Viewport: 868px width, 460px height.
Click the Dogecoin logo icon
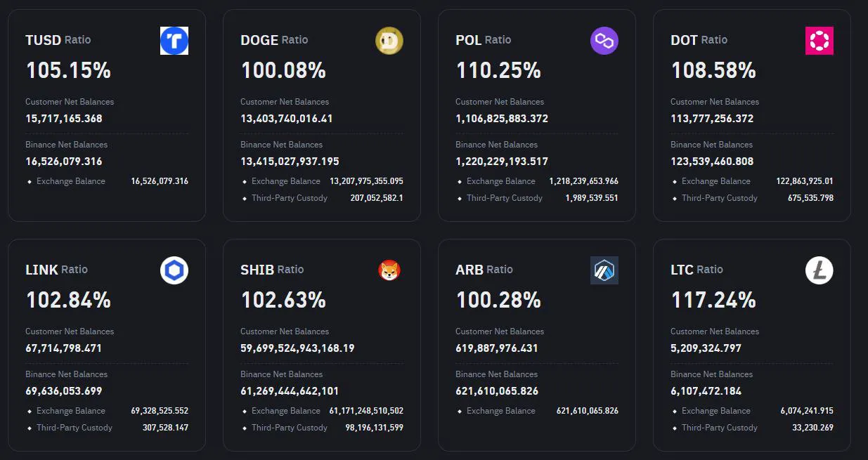389,41
